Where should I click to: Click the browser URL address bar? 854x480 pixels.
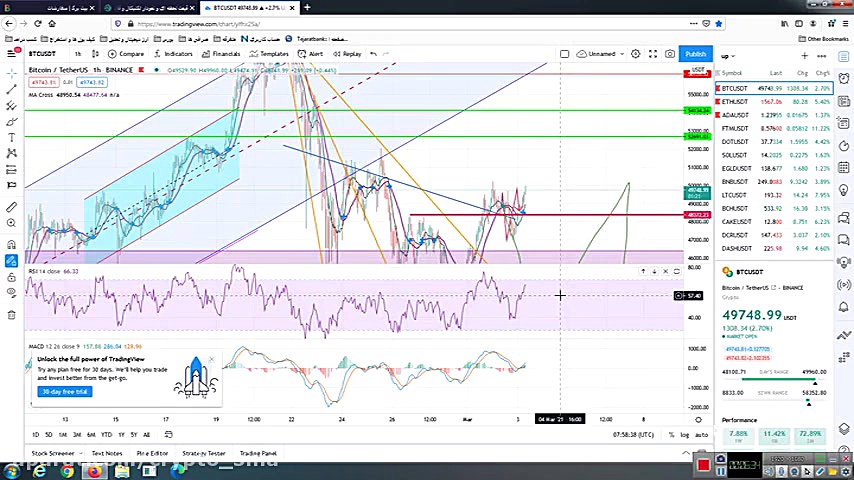point(403,24)
